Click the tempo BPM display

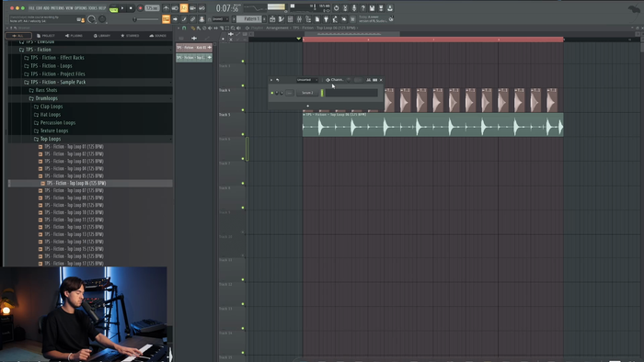[152, 8]
